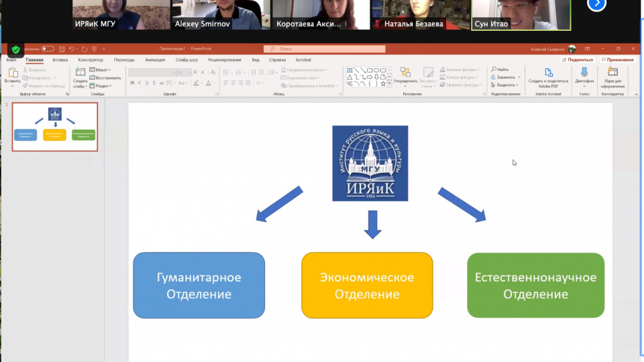Start slideshow from beginning icon in title bar

[x=94, y=49]
